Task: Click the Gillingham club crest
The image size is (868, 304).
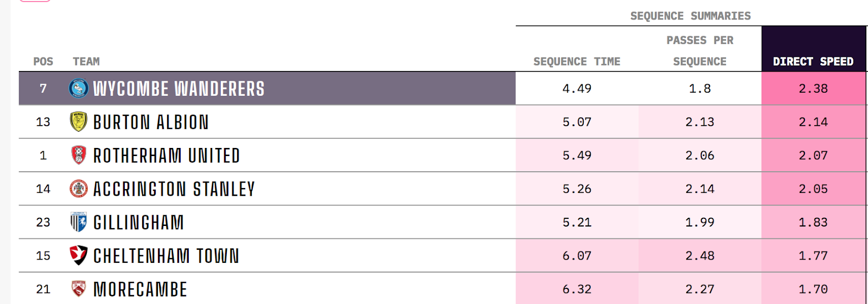Action: pos(79,222)
